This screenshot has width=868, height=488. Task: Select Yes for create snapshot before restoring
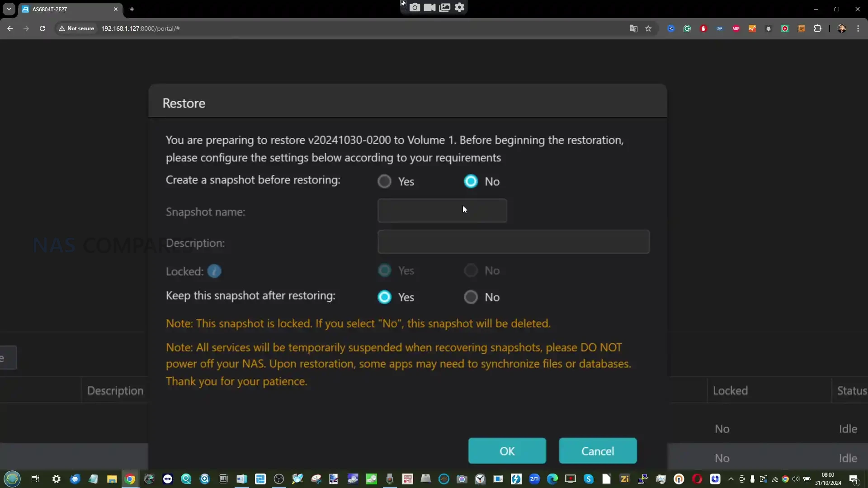pyautogui.click(x=385, y=182)
